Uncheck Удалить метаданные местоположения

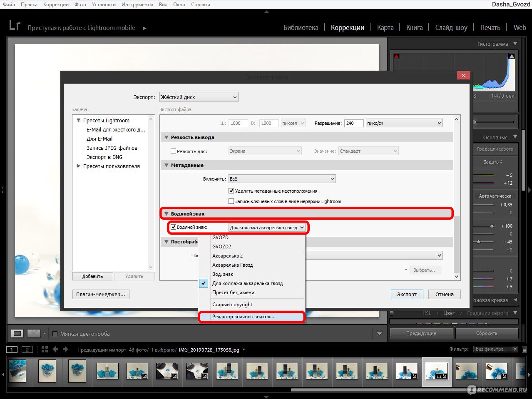231,191
